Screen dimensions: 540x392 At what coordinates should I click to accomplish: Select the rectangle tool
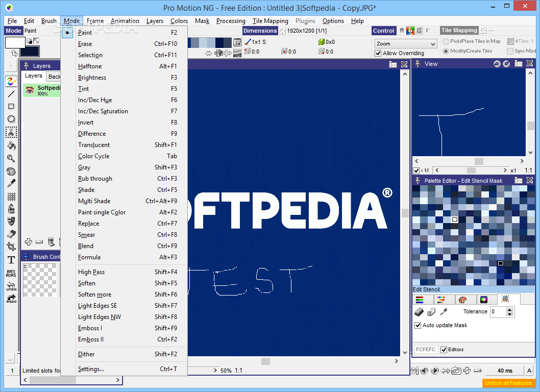[11, 107]
